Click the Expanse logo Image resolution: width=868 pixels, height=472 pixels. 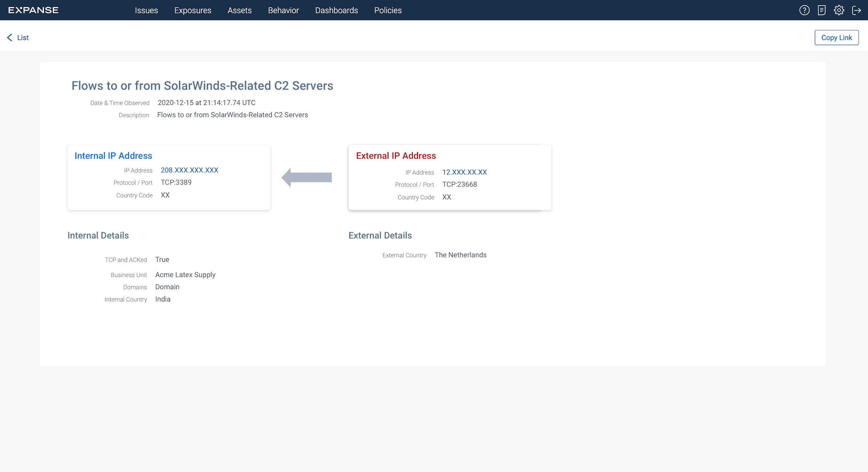pyautogui.click(x=33, y=10)
